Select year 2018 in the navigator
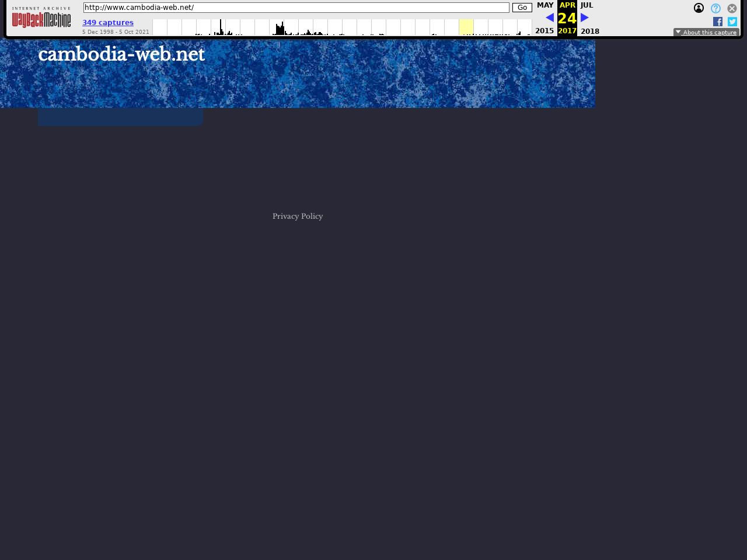 click(x=590, y=32)
